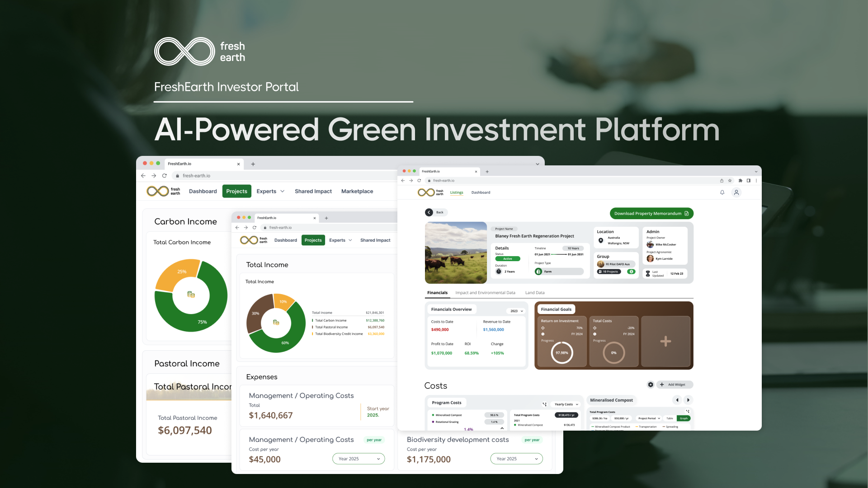Click the Return on Investment progress ring
Screen dimensions: 868x488
click(x=562, y=353)
